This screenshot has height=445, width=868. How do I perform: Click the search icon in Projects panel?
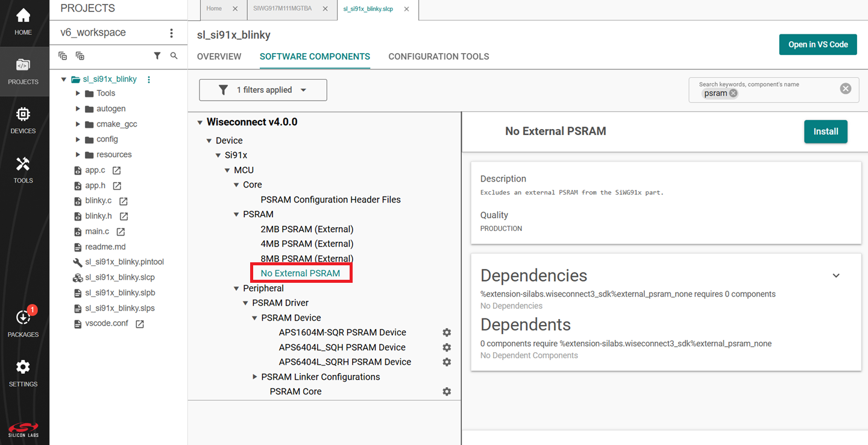(174, 55)
